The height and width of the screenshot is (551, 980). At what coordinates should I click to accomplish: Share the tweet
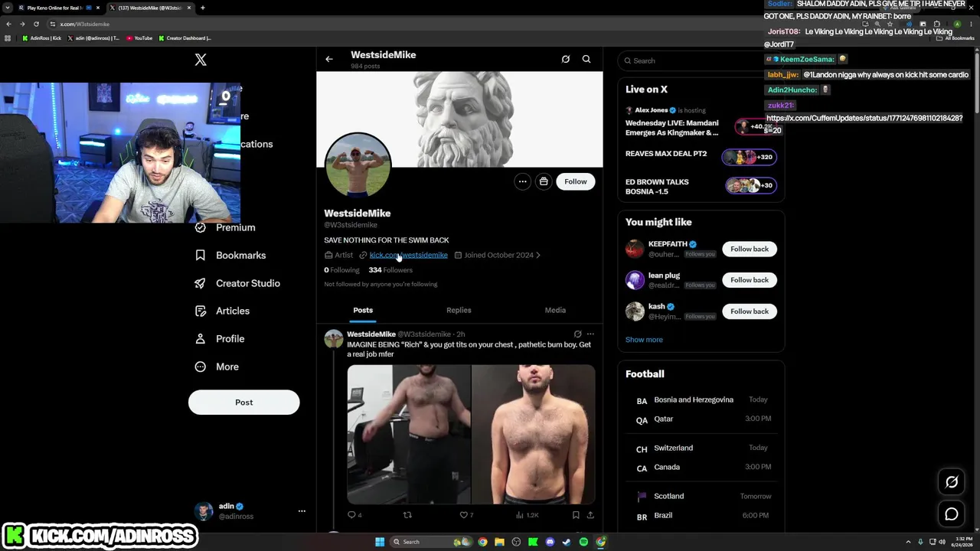[590, 515]
